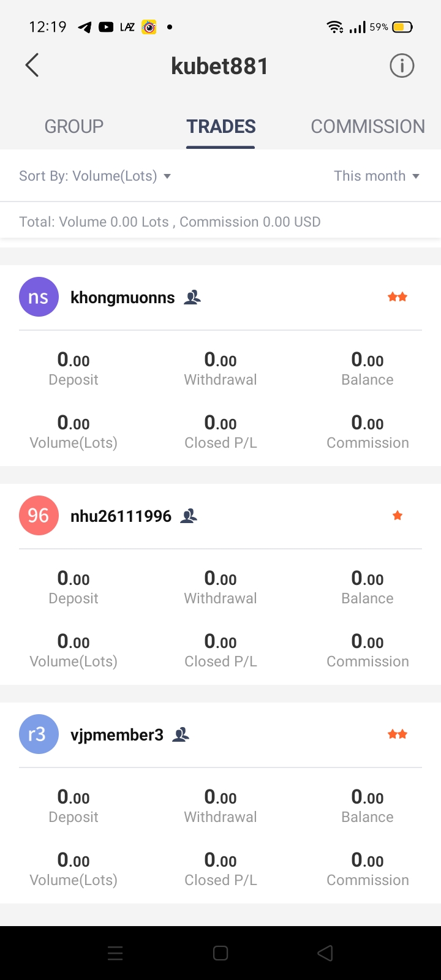This screenshot has width=441, height=980.
Task: Tap the Android recent apps menu button
Action: pos(115,953)
